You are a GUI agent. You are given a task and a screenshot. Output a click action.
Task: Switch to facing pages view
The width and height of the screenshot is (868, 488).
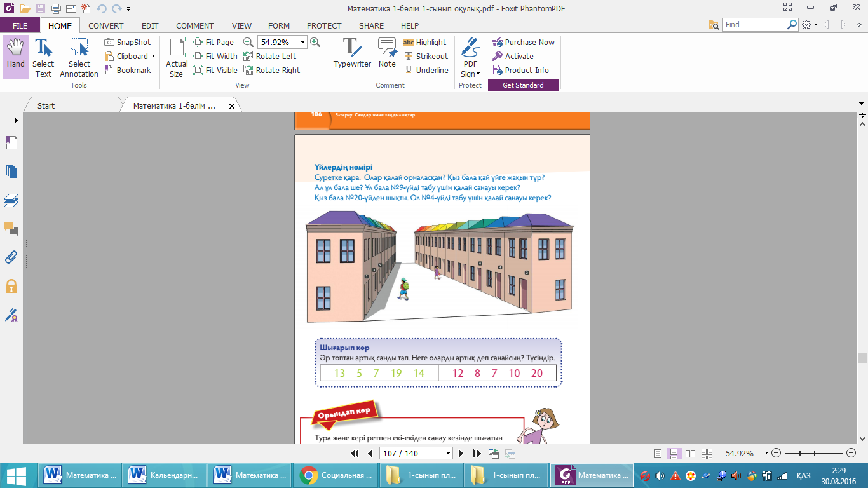tap(690, 454)
